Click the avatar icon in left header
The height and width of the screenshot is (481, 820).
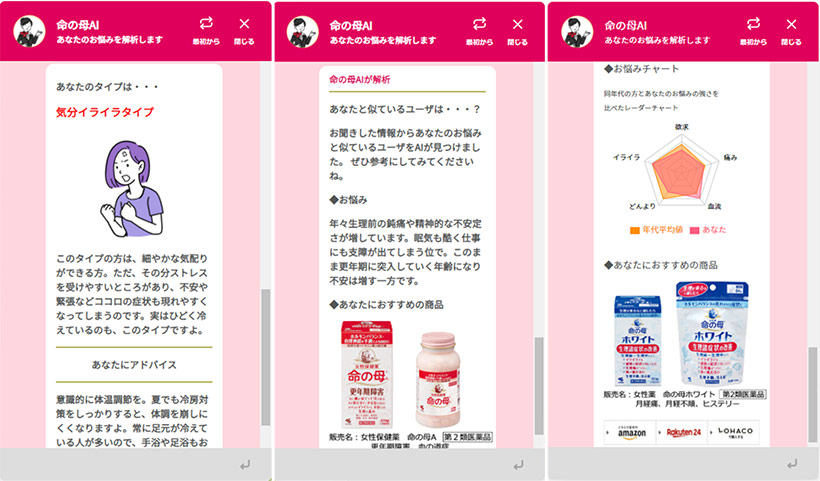coord(29,31)
